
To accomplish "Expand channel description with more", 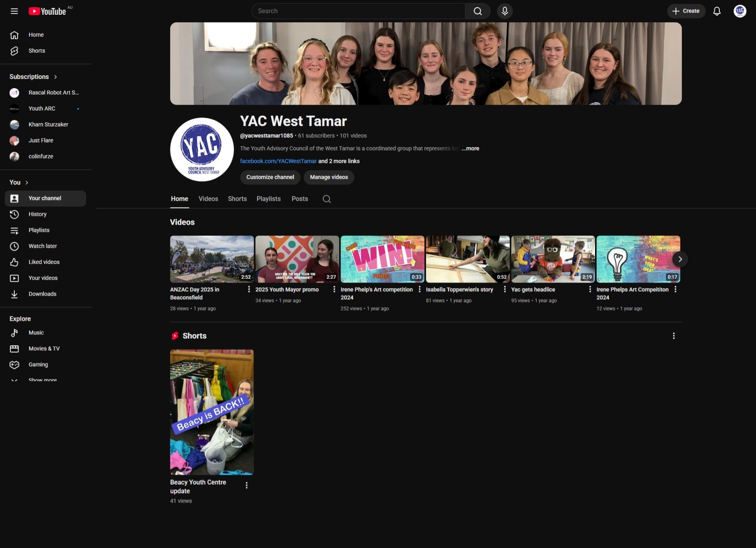I will coord(470,149).
